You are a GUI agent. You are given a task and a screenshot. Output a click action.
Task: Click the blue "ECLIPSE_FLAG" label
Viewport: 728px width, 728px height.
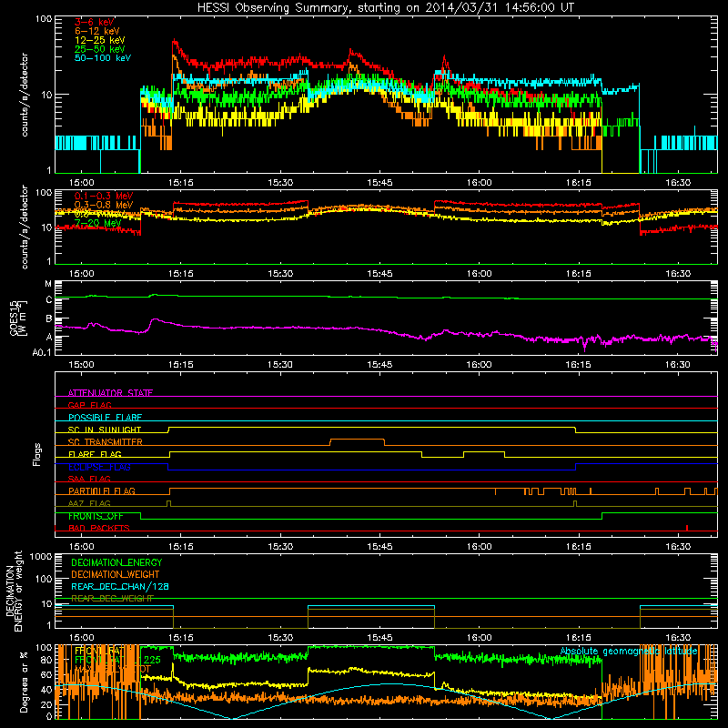tap(99, 467)
